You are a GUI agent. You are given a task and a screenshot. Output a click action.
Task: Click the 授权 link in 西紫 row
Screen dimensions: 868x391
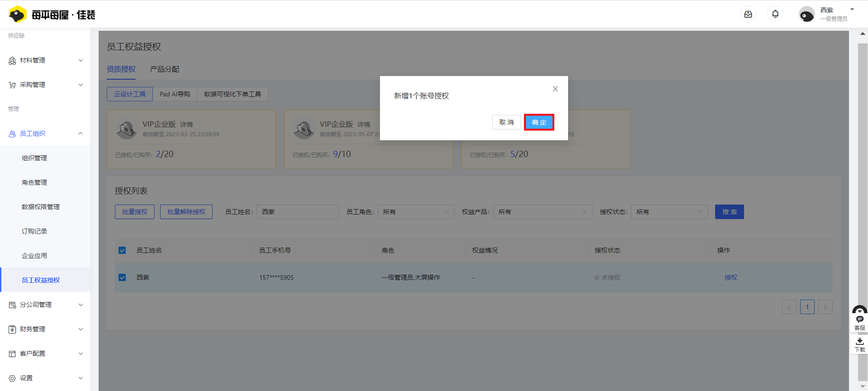point(731,277)
